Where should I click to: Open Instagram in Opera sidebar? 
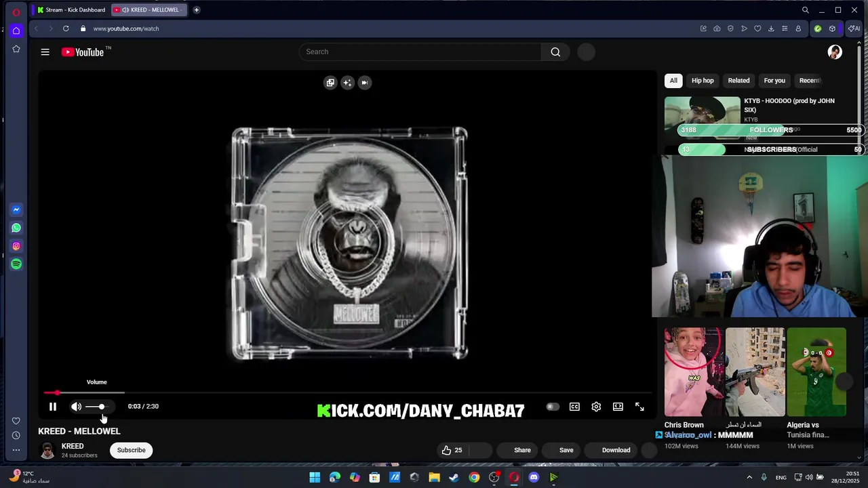click(x=16, y=246)
